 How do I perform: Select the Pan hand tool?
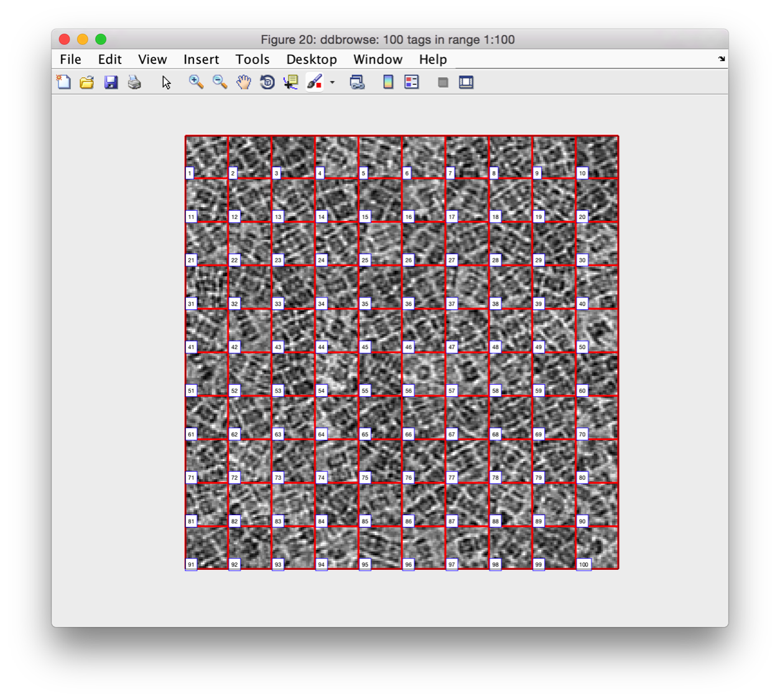coord(243,82)
